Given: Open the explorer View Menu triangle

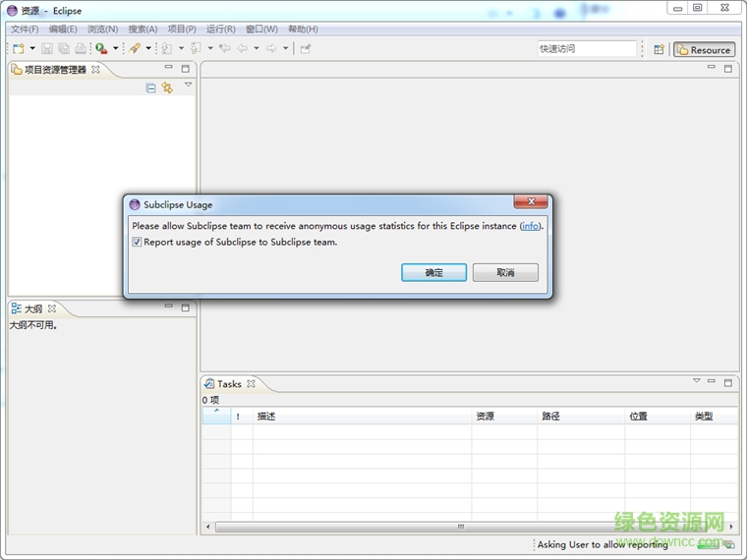Looking at the screenshot, I should (188, 84).
